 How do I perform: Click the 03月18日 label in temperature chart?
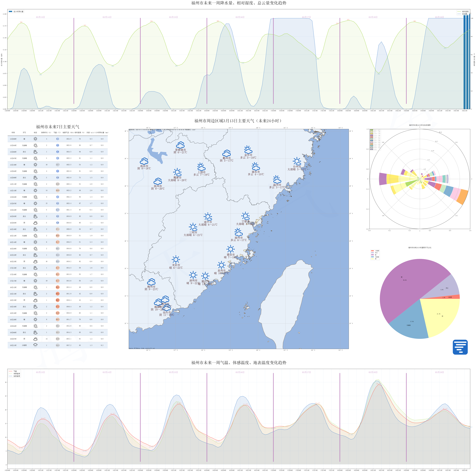[x=373, y=372]
